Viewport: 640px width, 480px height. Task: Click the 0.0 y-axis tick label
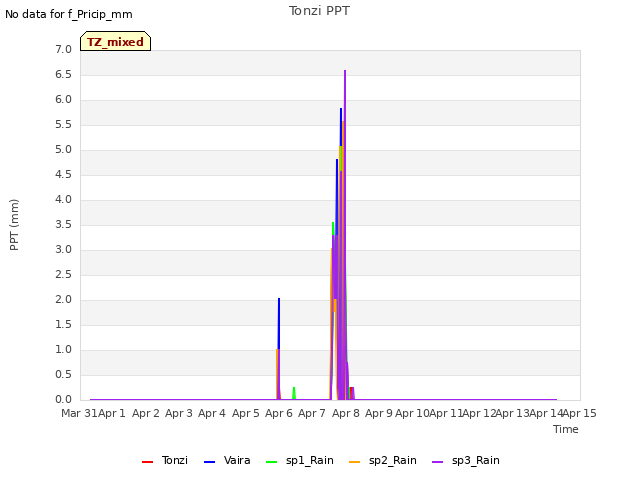[x=63, y=399]
